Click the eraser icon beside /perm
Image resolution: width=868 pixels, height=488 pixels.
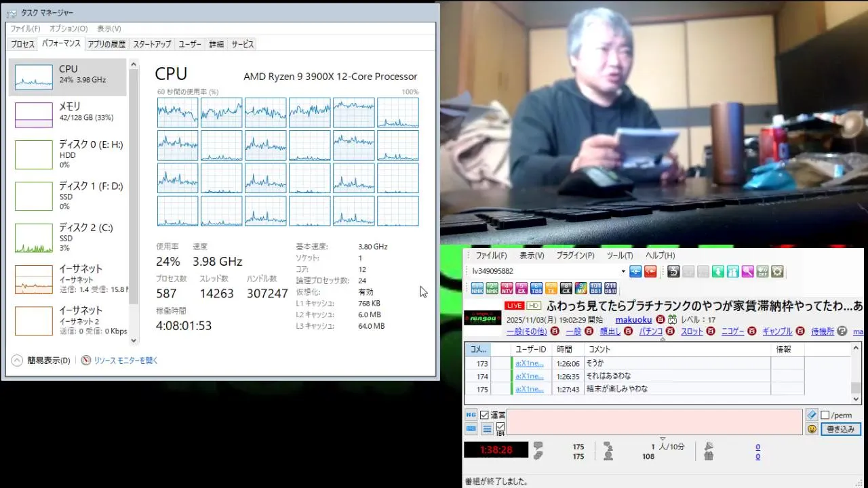[812, 414]
